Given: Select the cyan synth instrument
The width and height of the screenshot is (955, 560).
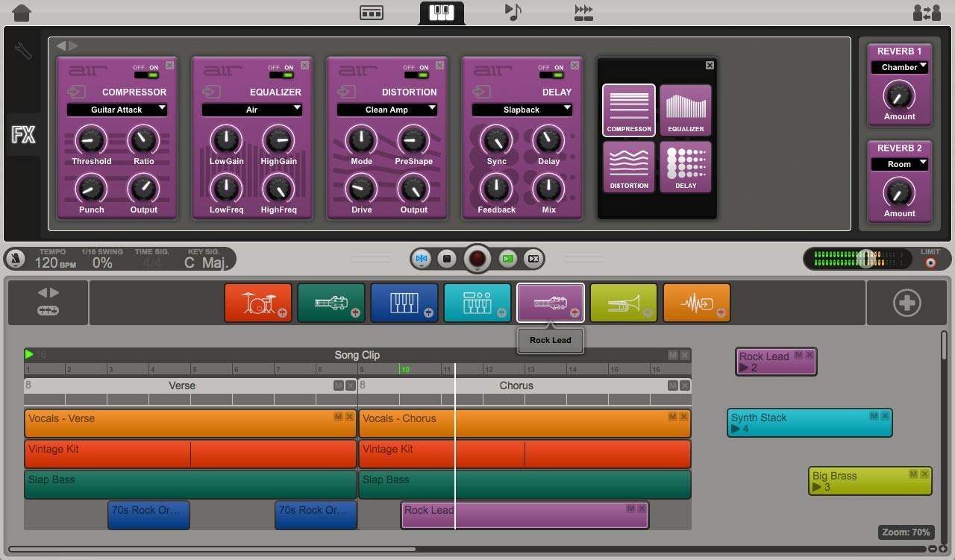Looking at the screenshot, I should [477, 303].
